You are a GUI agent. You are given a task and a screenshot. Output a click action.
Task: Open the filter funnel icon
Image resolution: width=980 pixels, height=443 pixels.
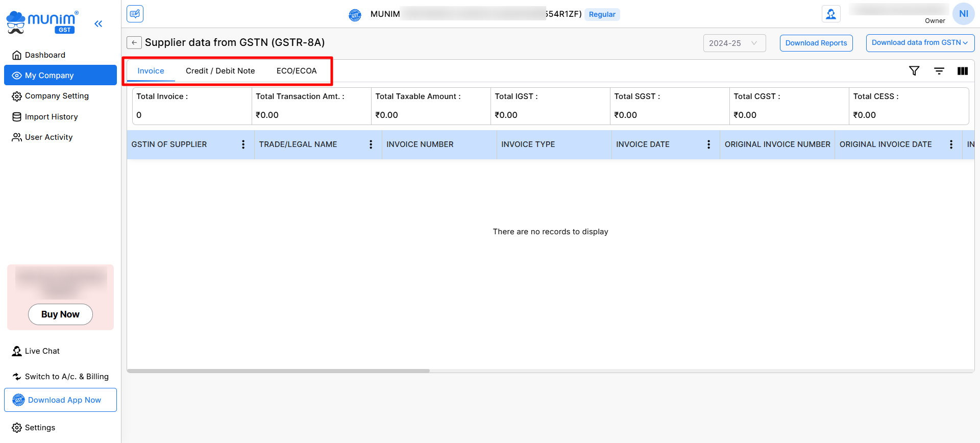(x=914, y=71)
